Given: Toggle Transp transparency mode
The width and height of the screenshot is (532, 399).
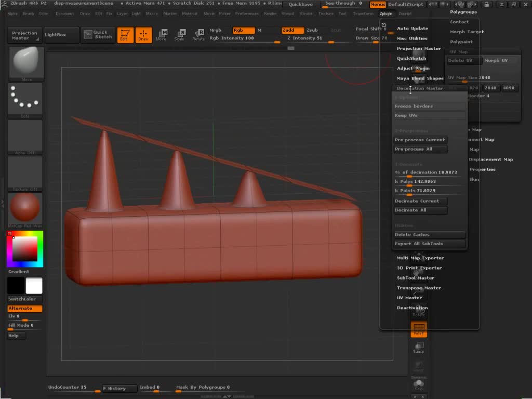Looking at the screenshot, I should (x=419, y=348).
